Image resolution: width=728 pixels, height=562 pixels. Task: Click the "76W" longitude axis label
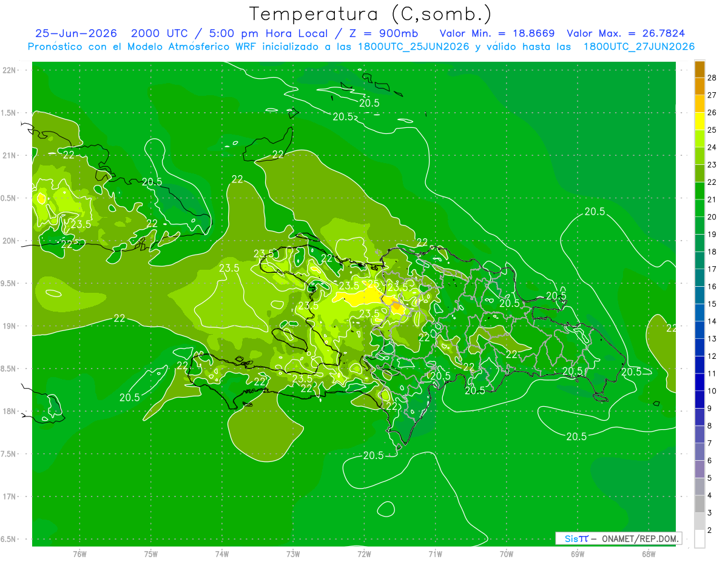79,554
